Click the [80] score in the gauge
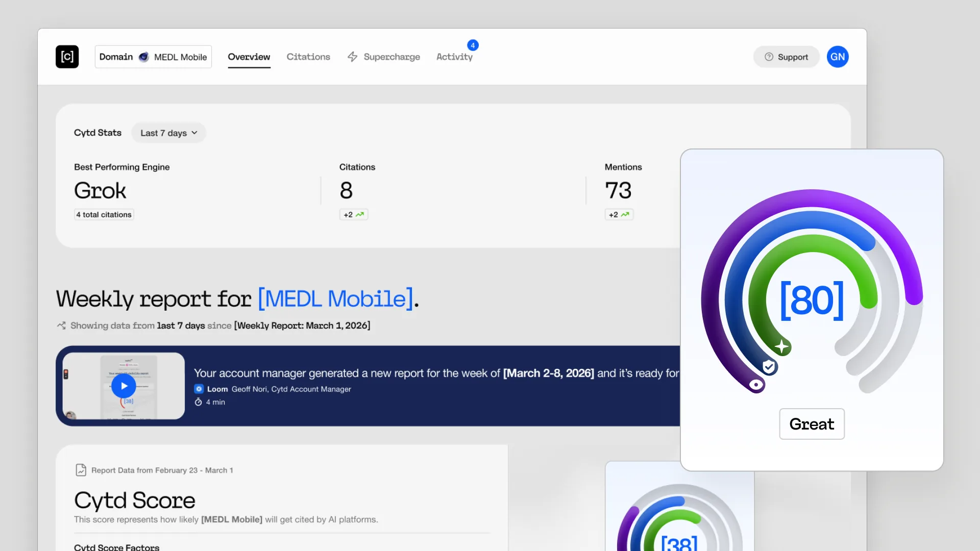Viewport: 980px width, 551px height. coord(812,300)
